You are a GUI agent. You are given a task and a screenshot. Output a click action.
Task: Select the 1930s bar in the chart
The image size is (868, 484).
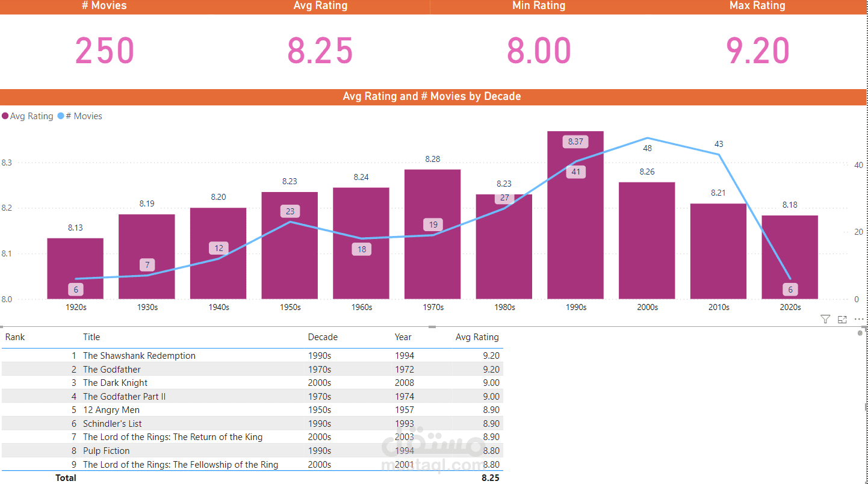[147, 256]
